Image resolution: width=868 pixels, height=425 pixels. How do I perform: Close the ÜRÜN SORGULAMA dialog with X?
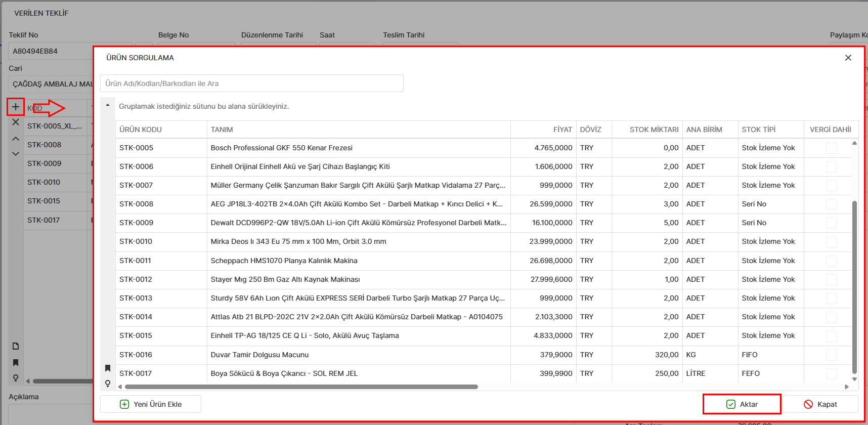click(x=848, y=58)
